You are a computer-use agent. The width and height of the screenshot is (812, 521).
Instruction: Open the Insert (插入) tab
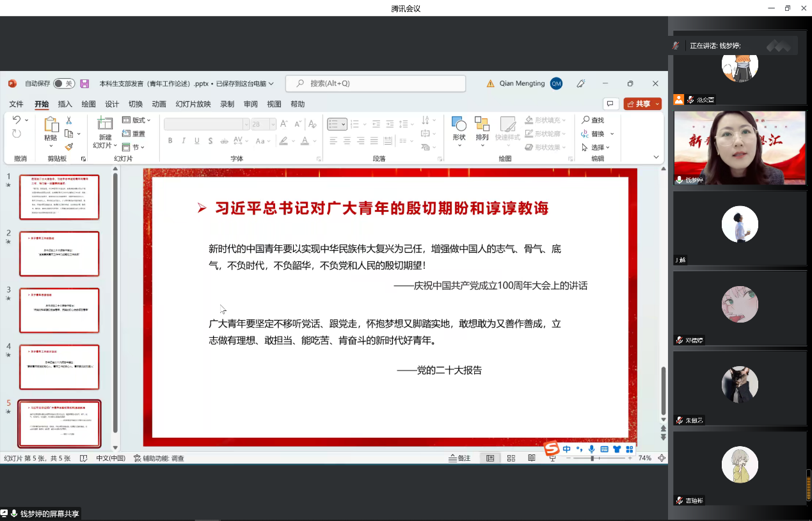[x=65, y=104]
